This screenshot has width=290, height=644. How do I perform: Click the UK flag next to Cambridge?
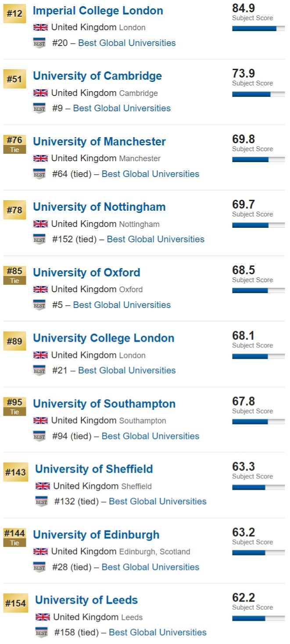tap(40, 93)
